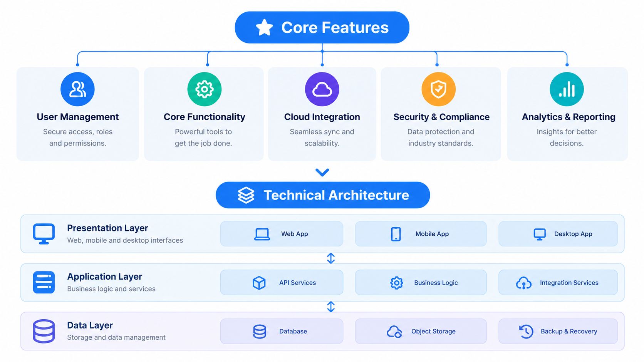Click the teal Analytics & Reporting chart icon

coord(567,89)
